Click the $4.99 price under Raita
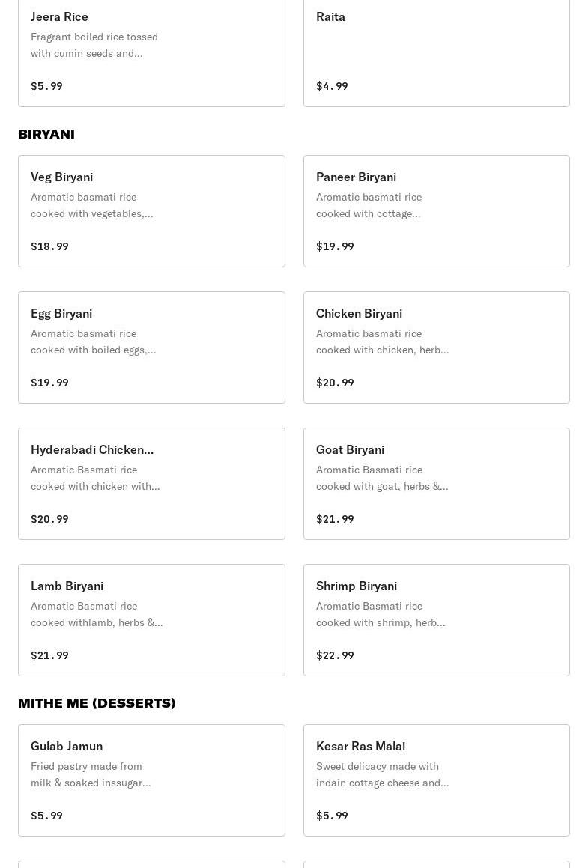The width and height of the screenshot is (588, 868). click(332, 86)
